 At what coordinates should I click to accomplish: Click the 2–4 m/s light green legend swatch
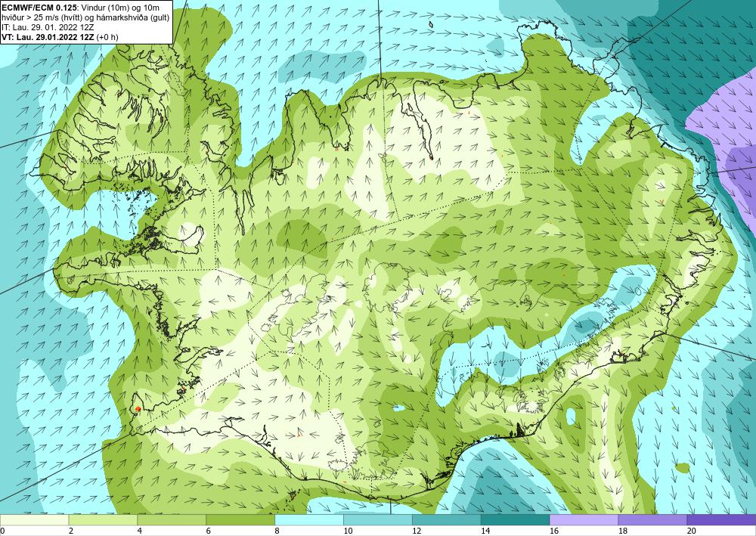[103, 520]
